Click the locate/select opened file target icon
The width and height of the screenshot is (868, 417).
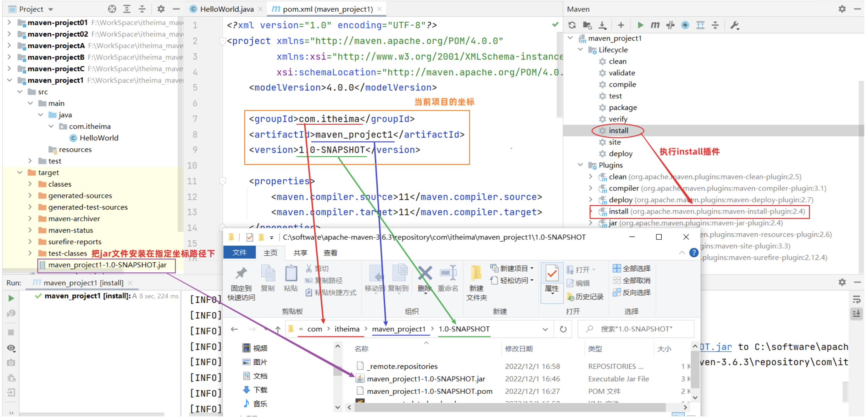point(112,9)
